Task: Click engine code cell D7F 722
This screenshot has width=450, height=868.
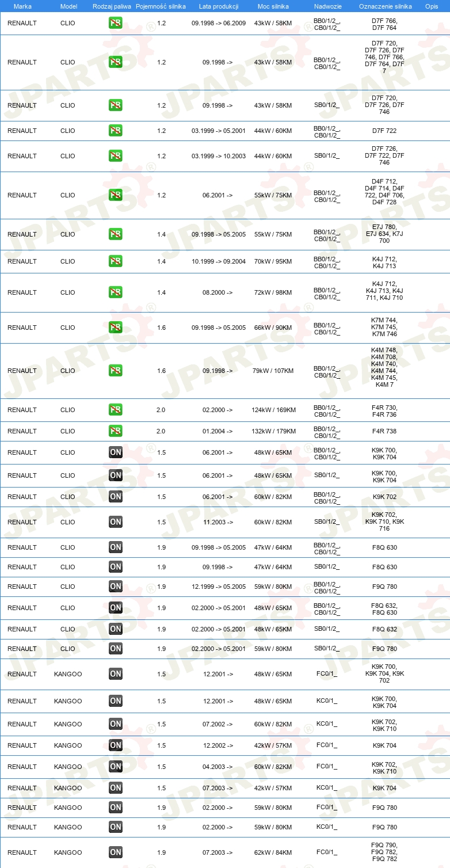Action: pos(384,131)
